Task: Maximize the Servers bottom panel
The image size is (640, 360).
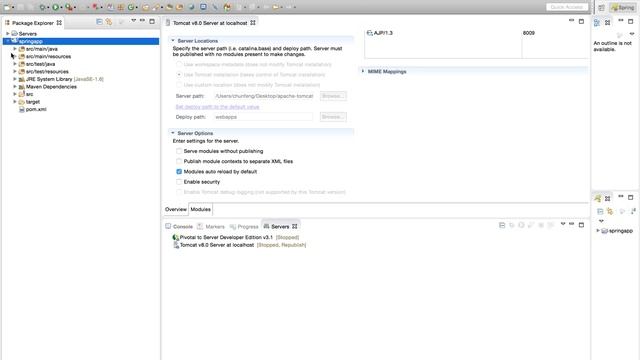Action: click(x=581, y=225)
